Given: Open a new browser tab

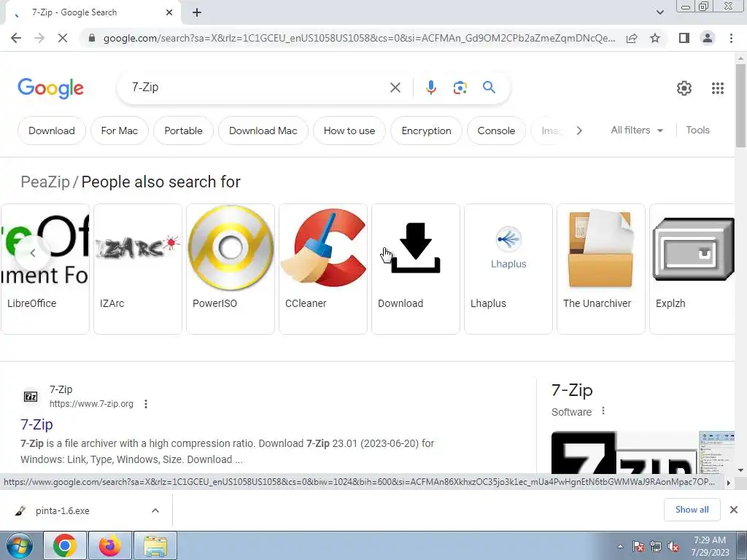Looking at the screenshot, I should 197,12.
